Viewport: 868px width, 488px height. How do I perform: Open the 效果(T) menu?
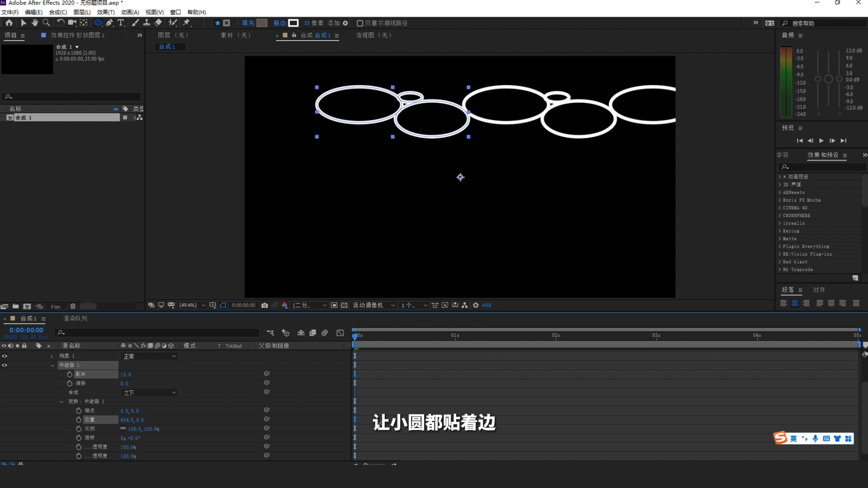click(106, 12)
